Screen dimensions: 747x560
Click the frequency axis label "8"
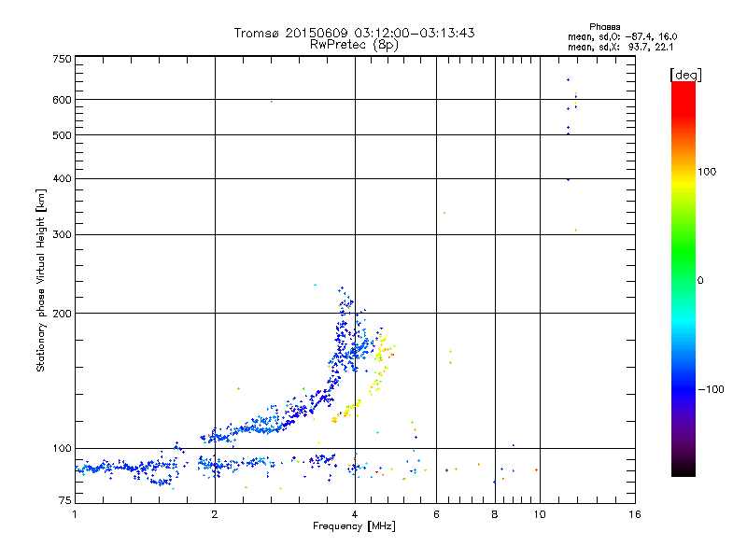[495, 514]
